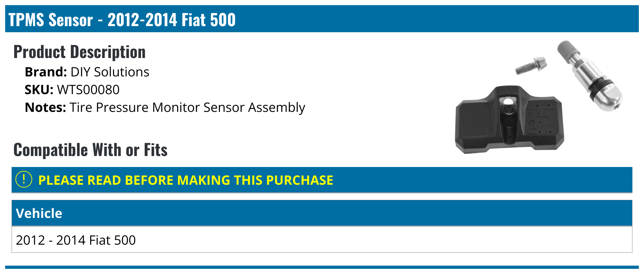The height and width of the screenshot is (274, 644).
Task: Select the Vehicle table header
Action: tap(39, 213)
